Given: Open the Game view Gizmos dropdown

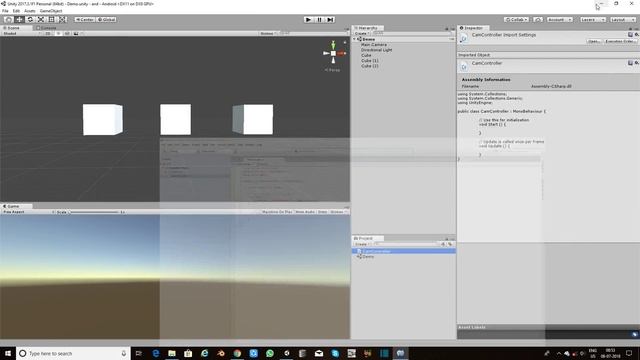Looking at the screenshot, I should pos(338,212).
